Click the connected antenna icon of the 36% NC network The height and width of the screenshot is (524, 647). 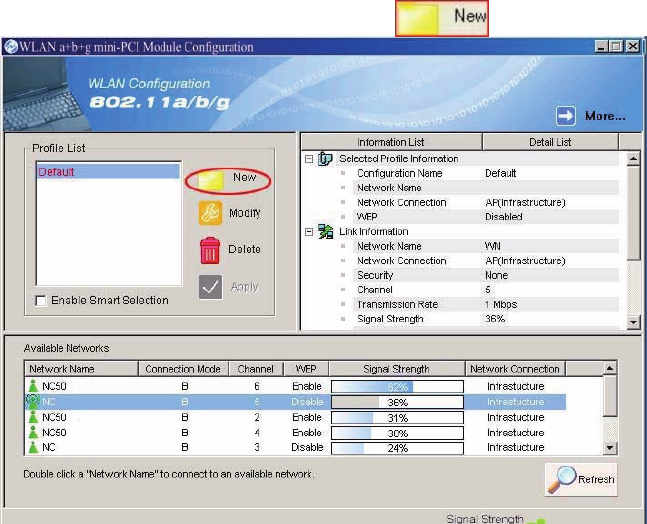point(33,401)
